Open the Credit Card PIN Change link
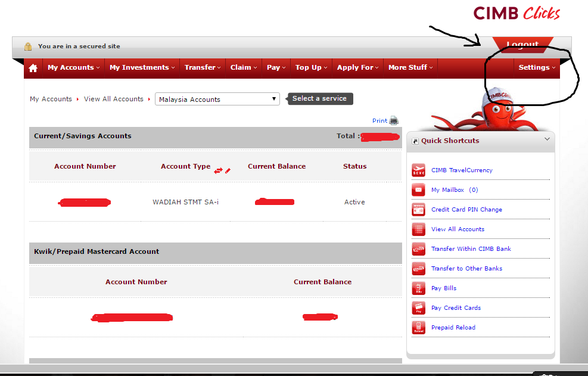The width and height of the screenshot is (588, 376). [x=466, y=209]
